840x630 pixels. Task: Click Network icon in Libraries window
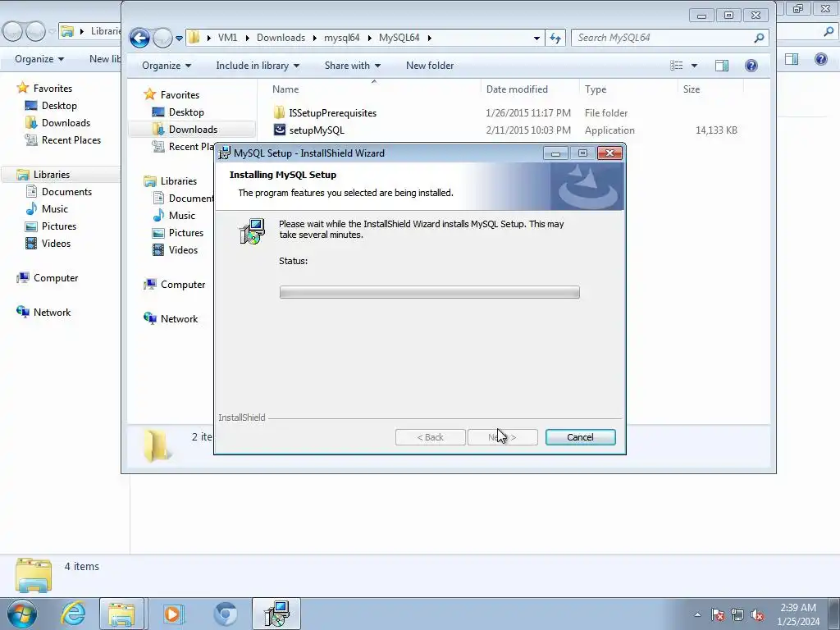pos(23,312)
